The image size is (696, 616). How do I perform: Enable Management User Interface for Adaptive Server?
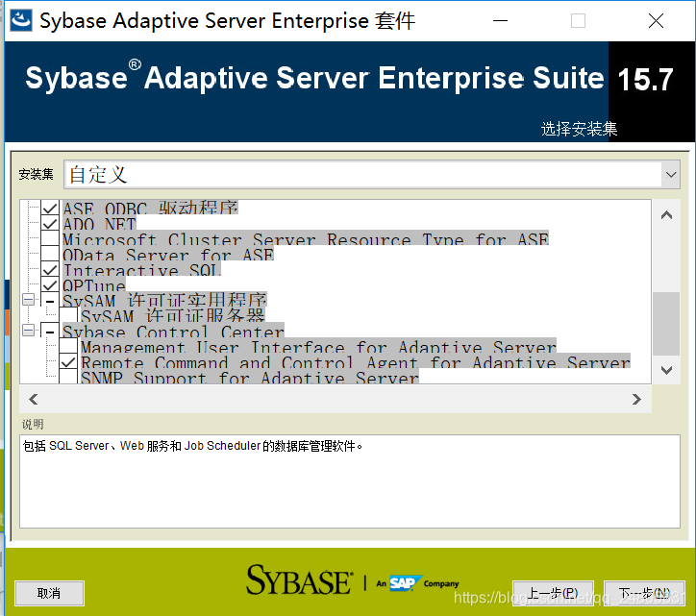coord(68,347)
